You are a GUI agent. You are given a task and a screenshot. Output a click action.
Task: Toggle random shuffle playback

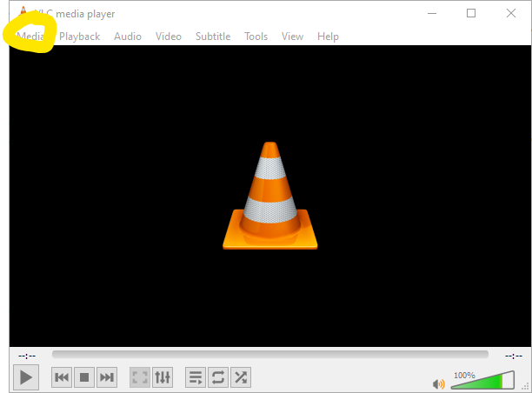tap(241, 377)
